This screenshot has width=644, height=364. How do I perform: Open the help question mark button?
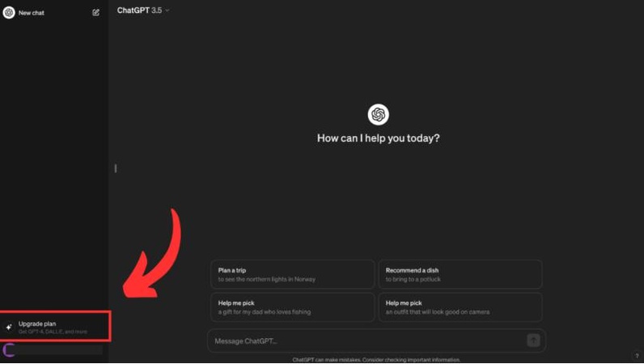pos(637,356)
